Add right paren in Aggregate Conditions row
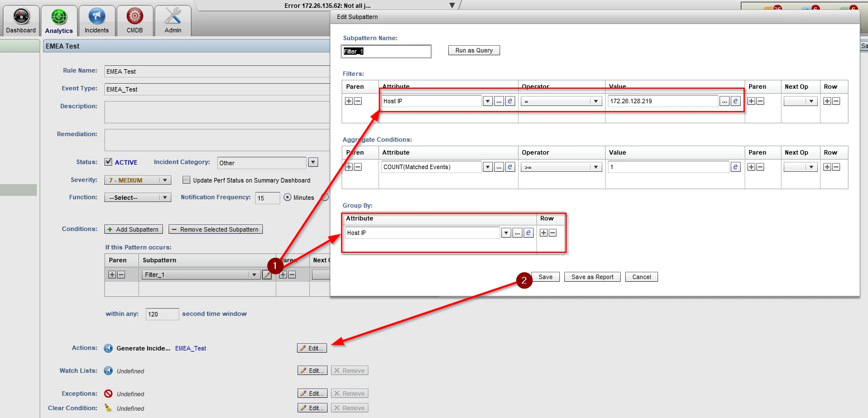Screen dimensions: 868x418 point(751,167)
